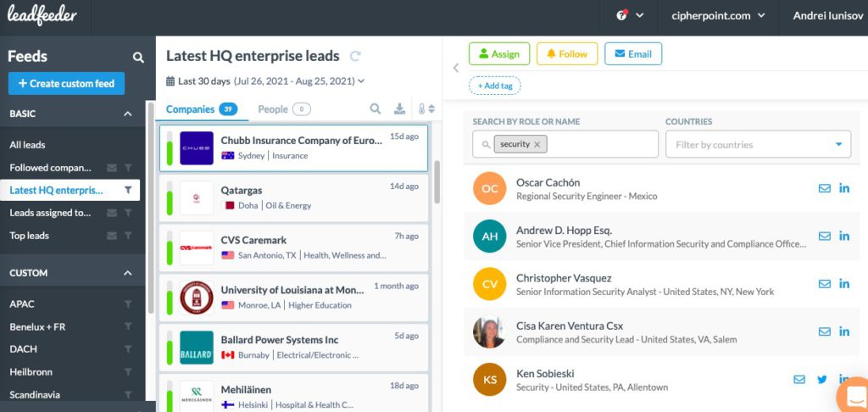Open Oscar Cachón's LinkedIn profile

point(844,187)
